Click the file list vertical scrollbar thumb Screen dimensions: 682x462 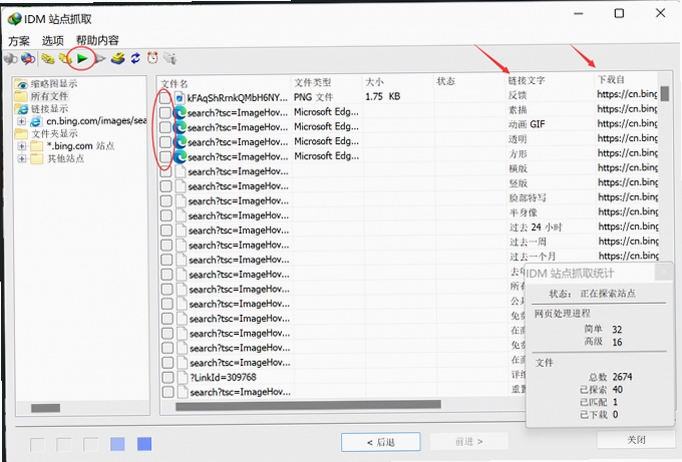pyautogui.click(x=664, y=93)
